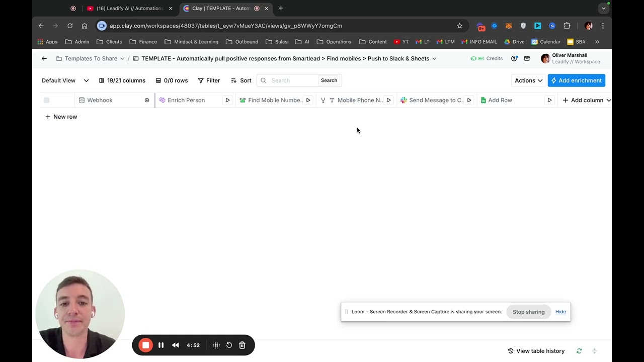Click Stop sharing in Loom banner

[x=528, y=312]
